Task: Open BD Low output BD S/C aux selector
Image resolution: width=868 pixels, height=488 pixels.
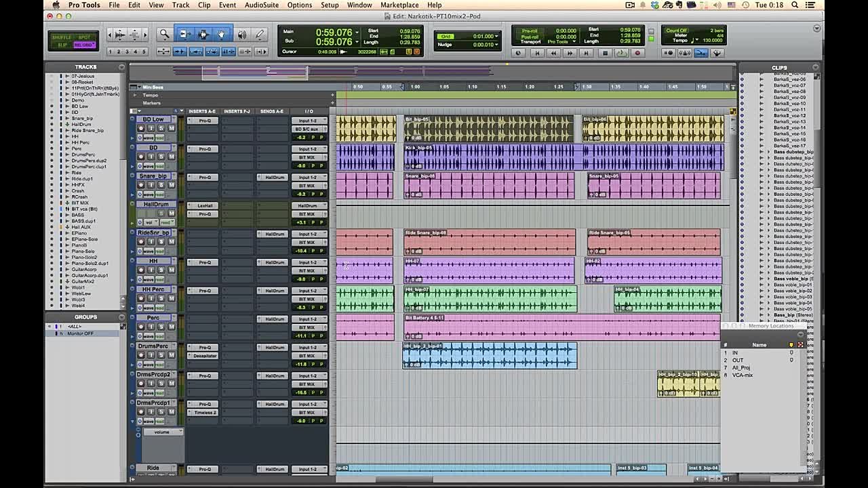Action: [x=309, y=129]
